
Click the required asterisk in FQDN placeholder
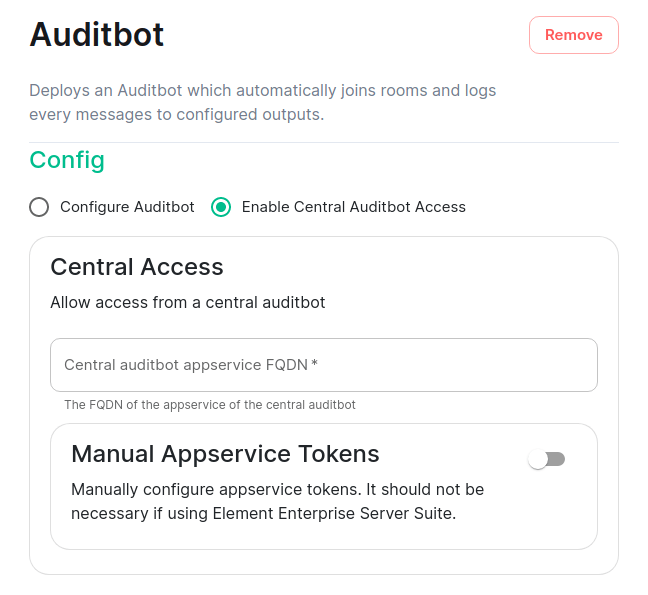point(315,365)
